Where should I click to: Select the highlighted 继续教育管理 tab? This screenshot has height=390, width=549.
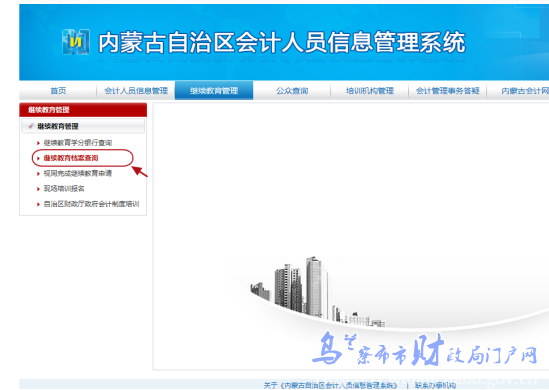[214, 91]
